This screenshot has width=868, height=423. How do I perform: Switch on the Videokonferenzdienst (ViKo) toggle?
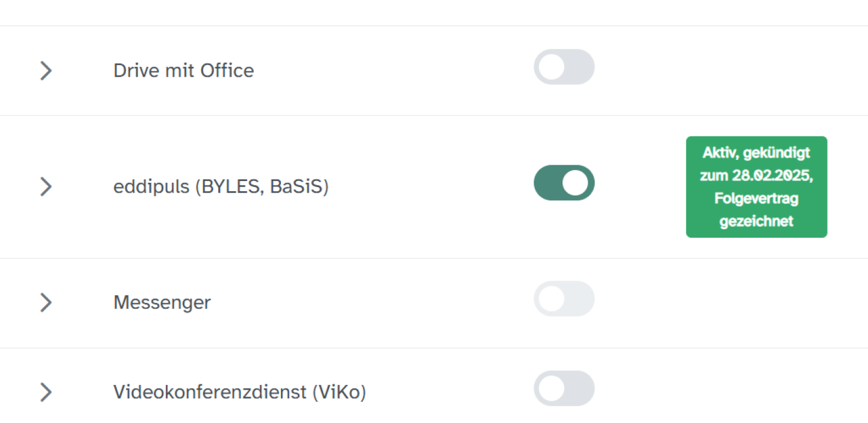point(564,389)
